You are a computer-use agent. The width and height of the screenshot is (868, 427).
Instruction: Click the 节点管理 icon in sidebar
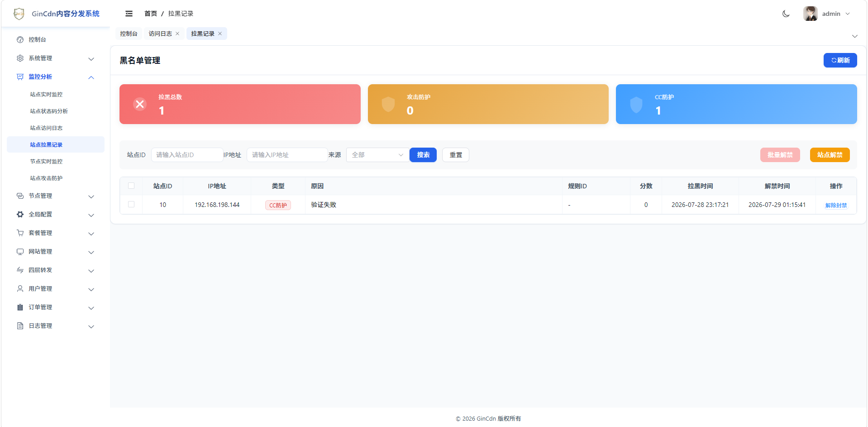pyautogui.click(x=20, y=196)
